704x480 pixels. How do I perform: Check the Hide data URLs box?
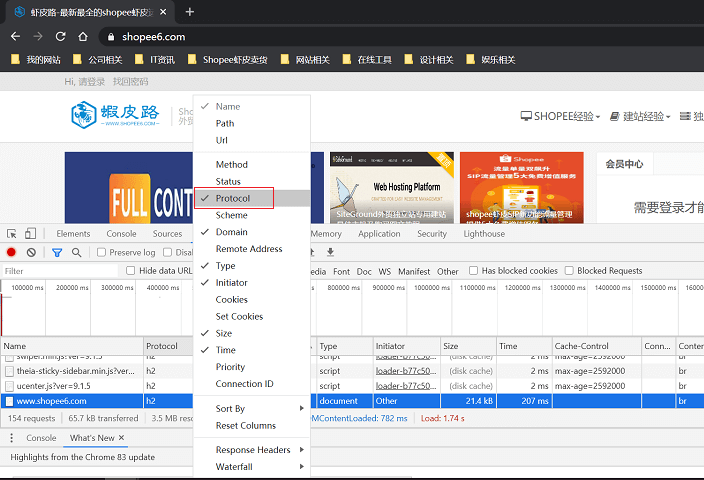(x=131, y=270)
